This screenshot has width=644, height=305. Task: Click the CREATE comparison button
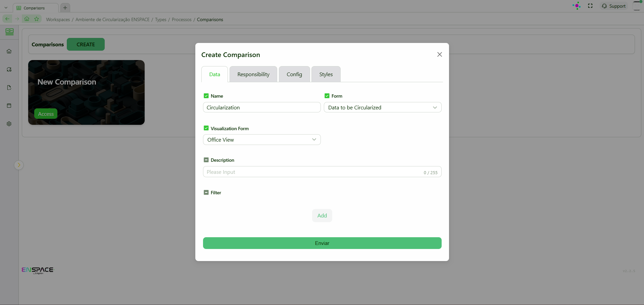[x=86, y=44]
